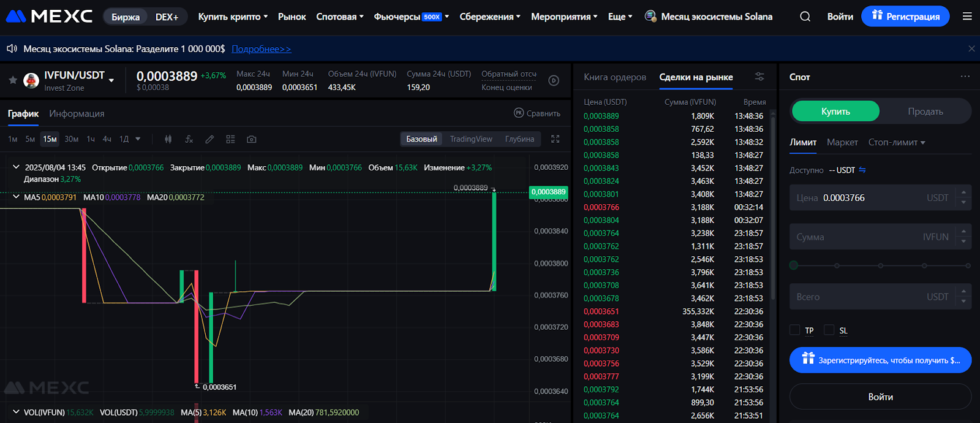Expand chart to fullscreen
This screenshot has height=423, width=980.
[x=556, y=139]
